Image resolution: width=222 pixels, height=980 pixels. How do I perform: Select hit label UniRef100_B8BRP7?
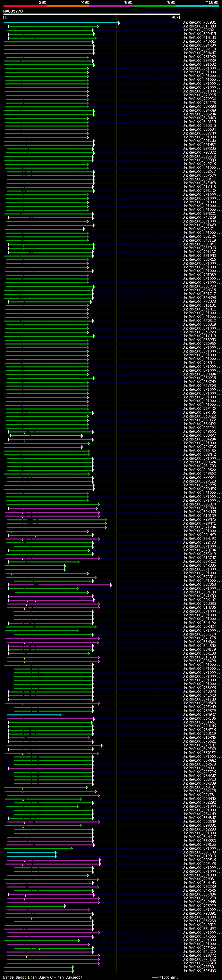(199, 435)
